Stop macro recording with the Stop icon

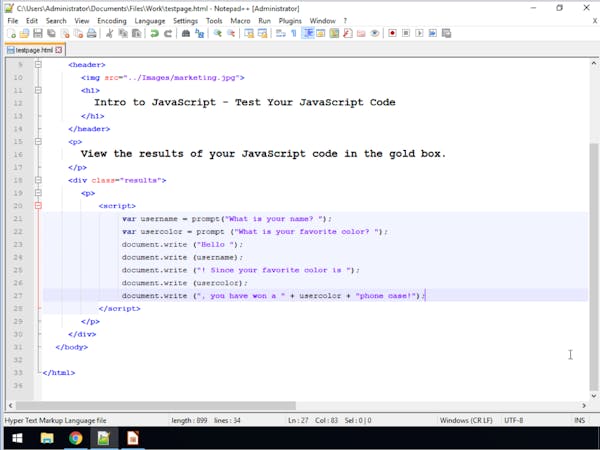[406, 34]
